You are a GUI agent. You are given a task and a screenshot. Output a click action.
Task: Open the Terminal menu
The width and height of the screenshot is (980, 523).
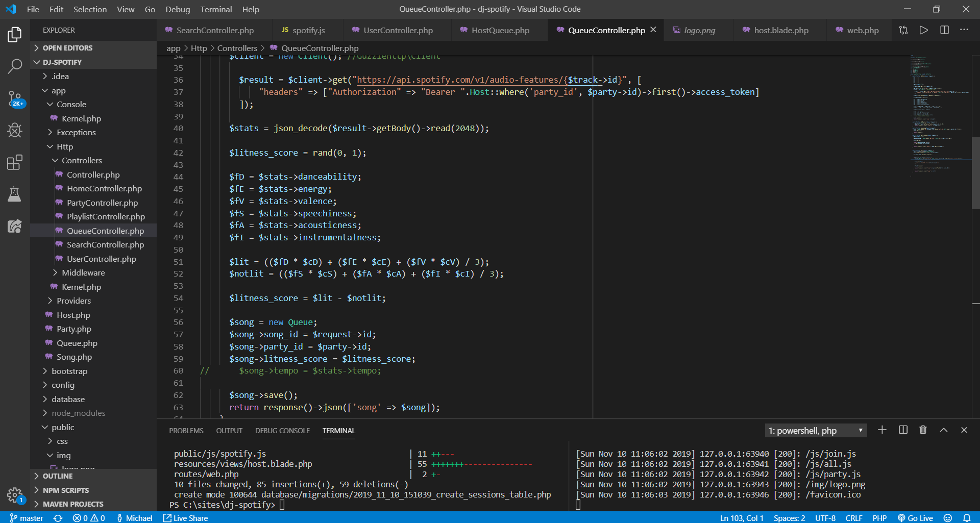[215, 9]
